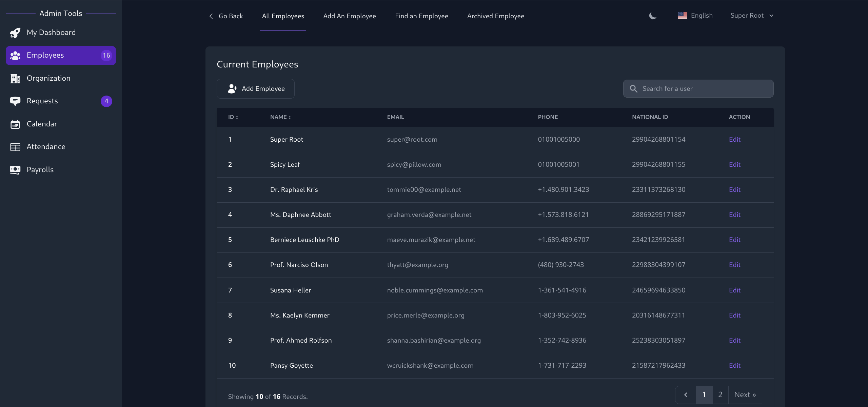
Task: Switch to the Archived Employee tab
Action: click(x=495, y=16)
